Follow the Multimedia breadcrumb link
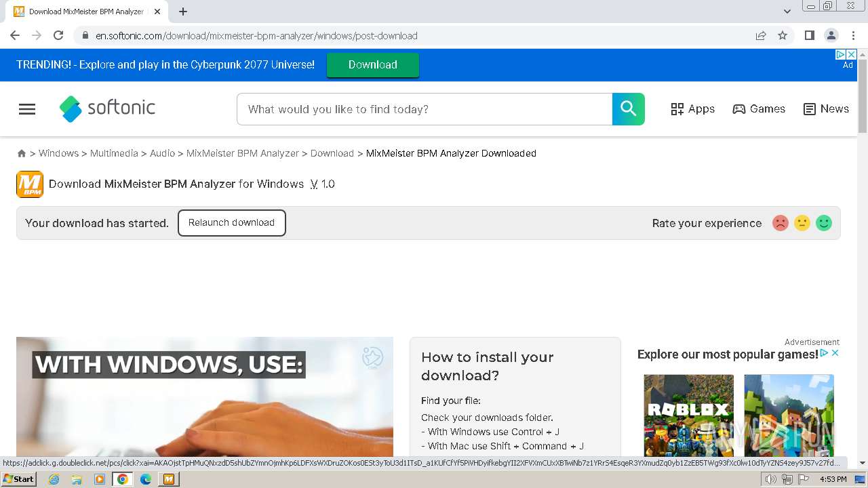This screenshot has width=868, height=488. coord(114,154)
